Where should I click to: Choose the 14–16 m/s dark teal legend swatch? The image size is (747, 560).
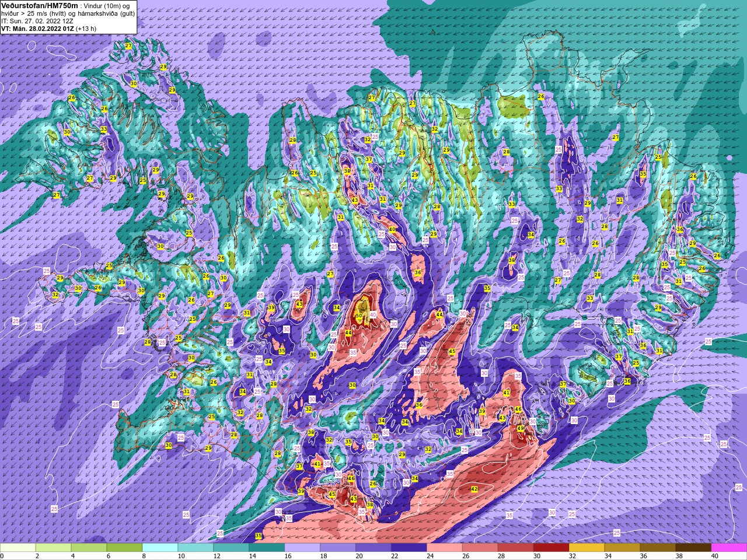267,548
